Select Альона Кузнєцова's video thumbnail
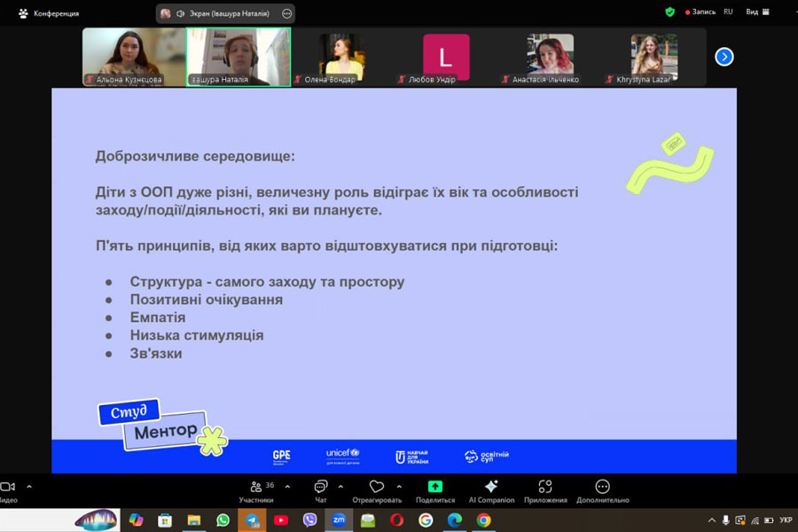This screenshot has width=798, height=532. point(134,57)
